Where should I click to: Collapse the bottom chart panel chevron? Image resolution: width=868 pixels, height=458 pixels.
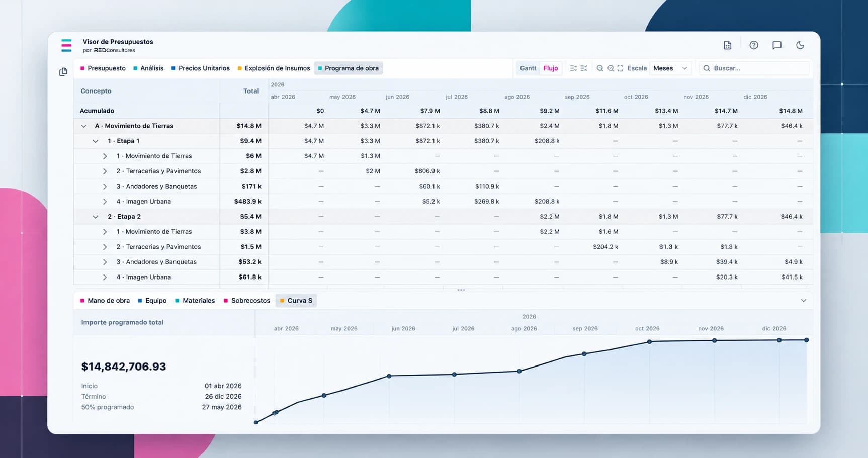tap(803, 301)
